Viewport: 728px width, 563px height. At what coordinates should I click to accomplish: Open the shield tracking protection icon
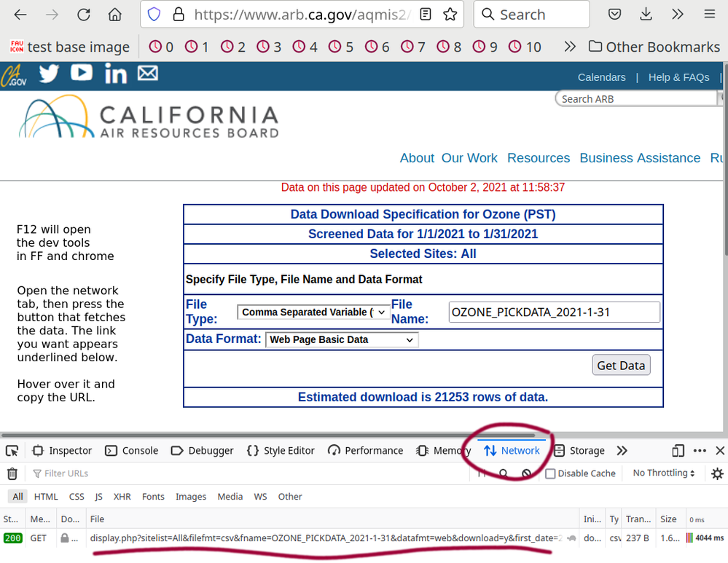[154, 15]
